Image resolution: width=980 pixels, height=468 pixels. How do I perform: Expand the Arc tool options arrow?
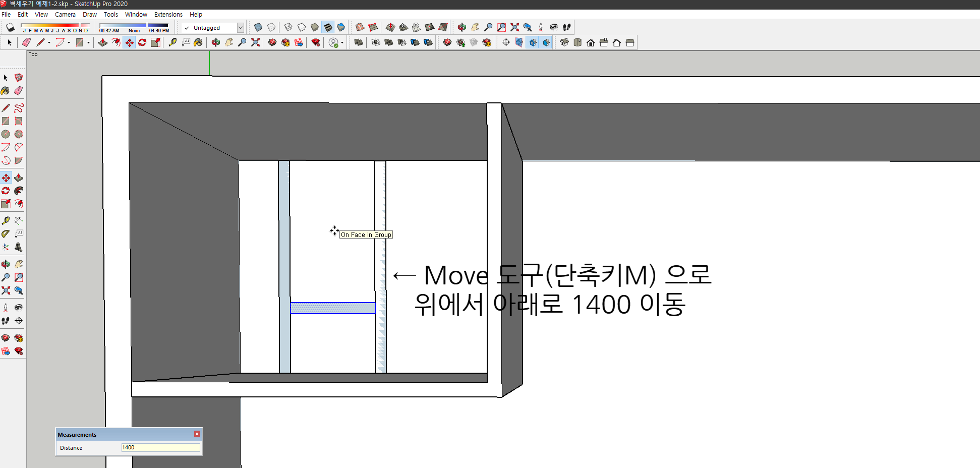(x=68, y=42)
